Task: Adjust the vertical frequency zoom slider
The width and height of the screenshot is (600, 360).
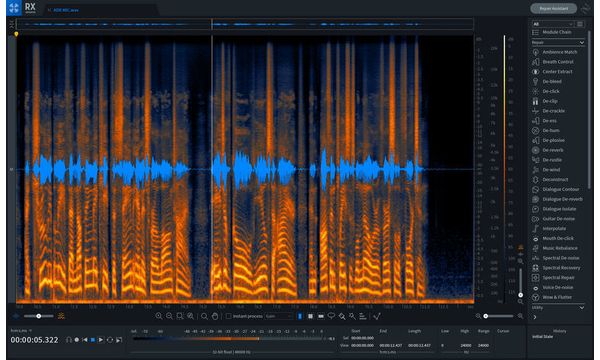Action: (x=520, y=283)
